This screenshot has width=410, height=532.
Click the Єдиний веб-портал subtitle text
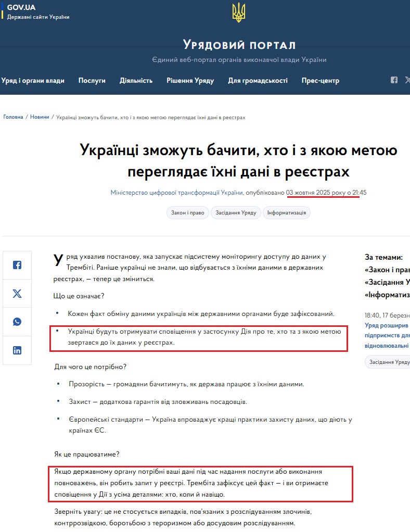pyautogui.click(x=239, y=60)
